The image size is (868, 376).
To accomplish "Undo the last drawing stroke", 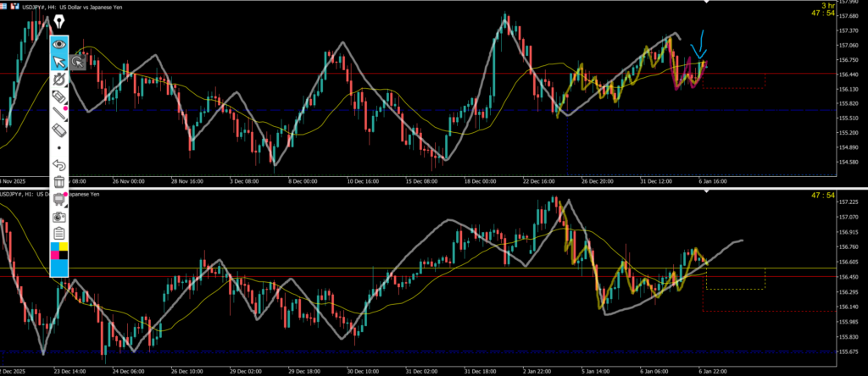I will [59, 164].
